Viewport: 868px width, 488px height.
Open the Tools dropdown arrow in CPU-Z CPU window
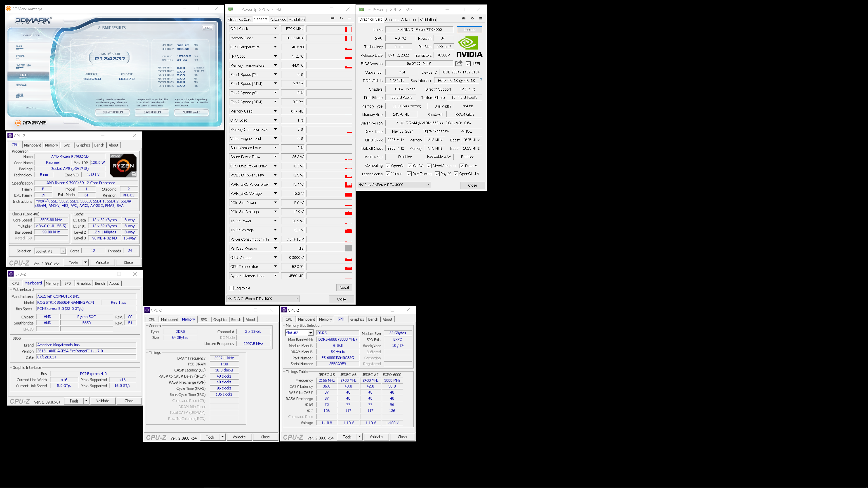(86, 263)
